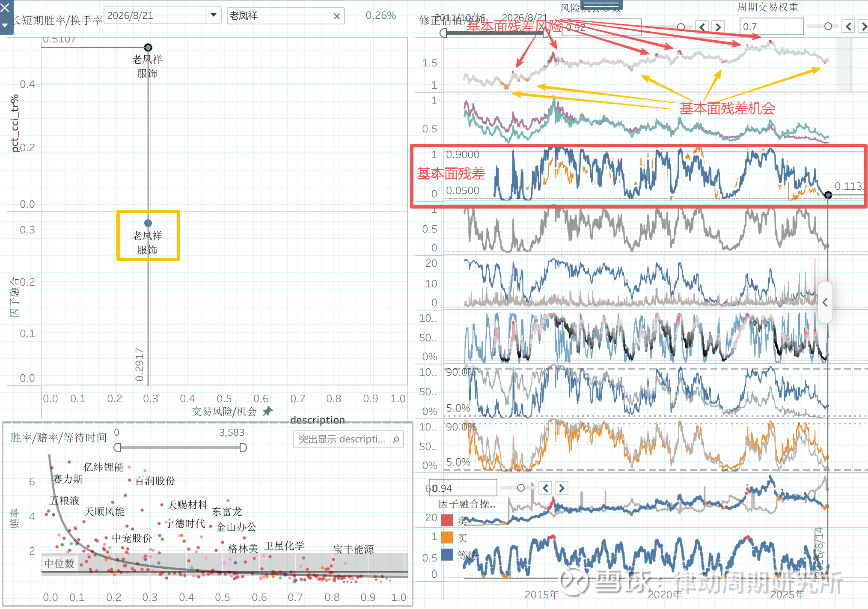Click the green 0.26% value
Viewport: 868px width, 609px height.
(380, 15)
